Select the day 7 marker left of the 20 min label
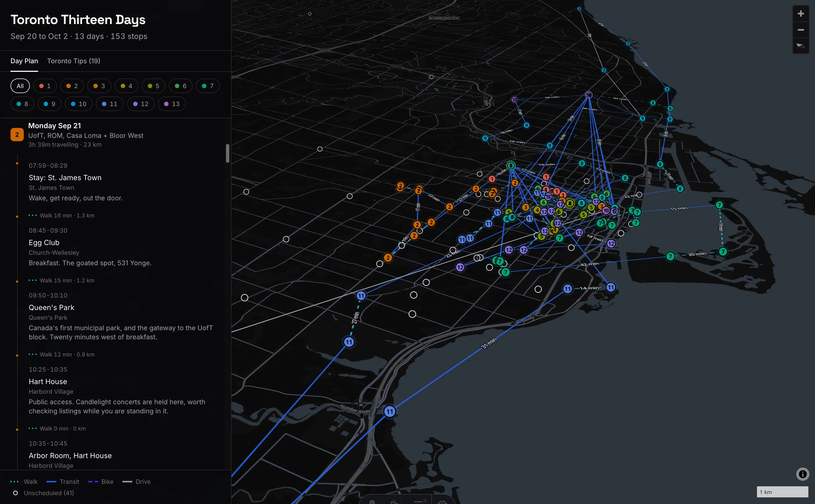The width and height of the screenshot is (815, 504). (670, 256)
